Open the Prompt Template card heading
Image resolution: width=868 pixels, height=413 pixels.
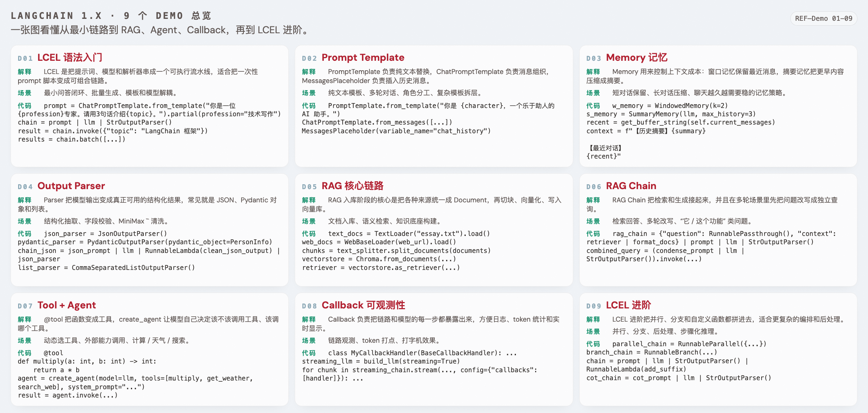click(363, 57)
